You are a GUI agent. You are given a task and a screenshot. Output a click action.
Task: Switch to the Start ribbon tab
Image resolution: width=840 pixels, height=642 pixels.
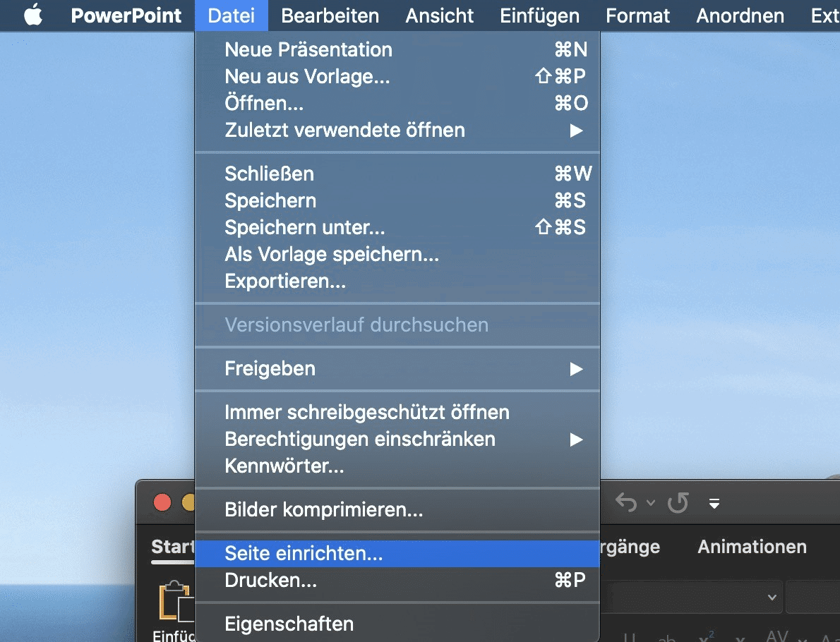[x=172, y=547]
